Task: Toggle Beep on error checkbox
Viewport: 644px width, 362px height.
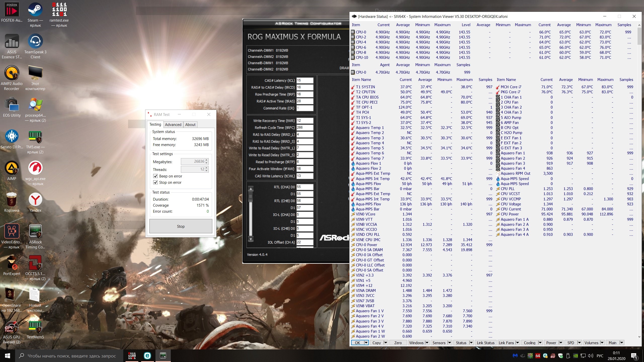Action: (x=155, y=176)
